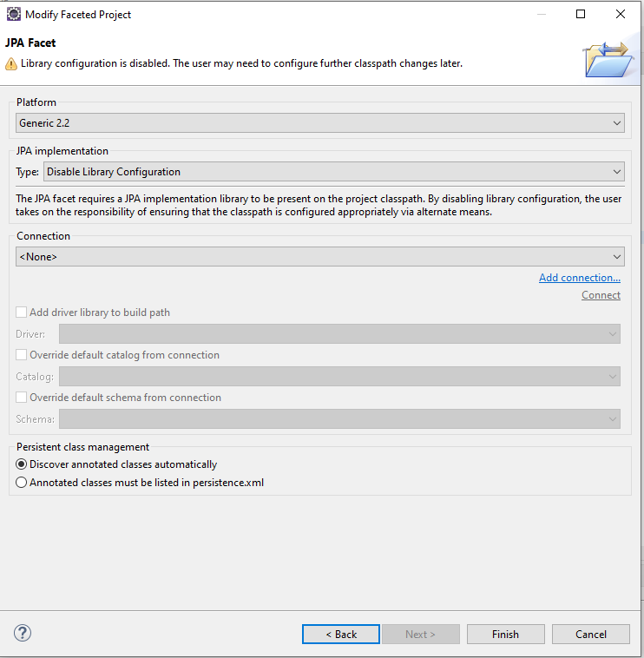Toggle Add driver library to build path

click(x=22, y=313)
